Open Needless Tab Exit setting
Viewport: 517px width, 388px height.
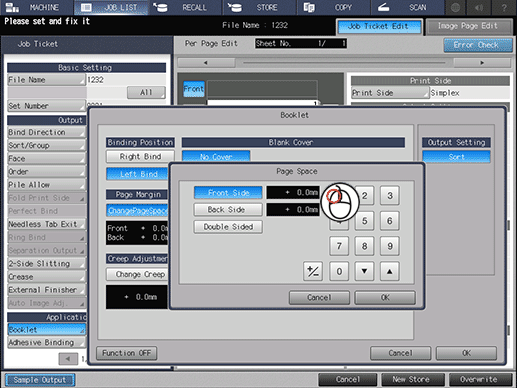tap(46, 224)
